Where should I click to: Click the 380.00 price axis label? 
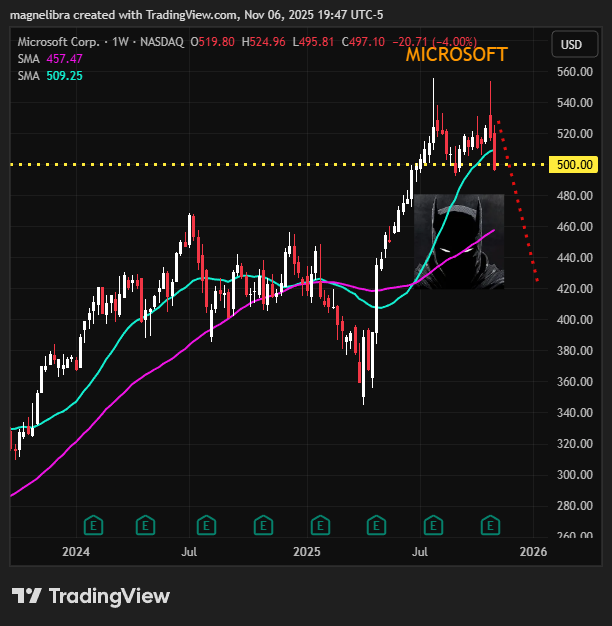tap(574, 351)
